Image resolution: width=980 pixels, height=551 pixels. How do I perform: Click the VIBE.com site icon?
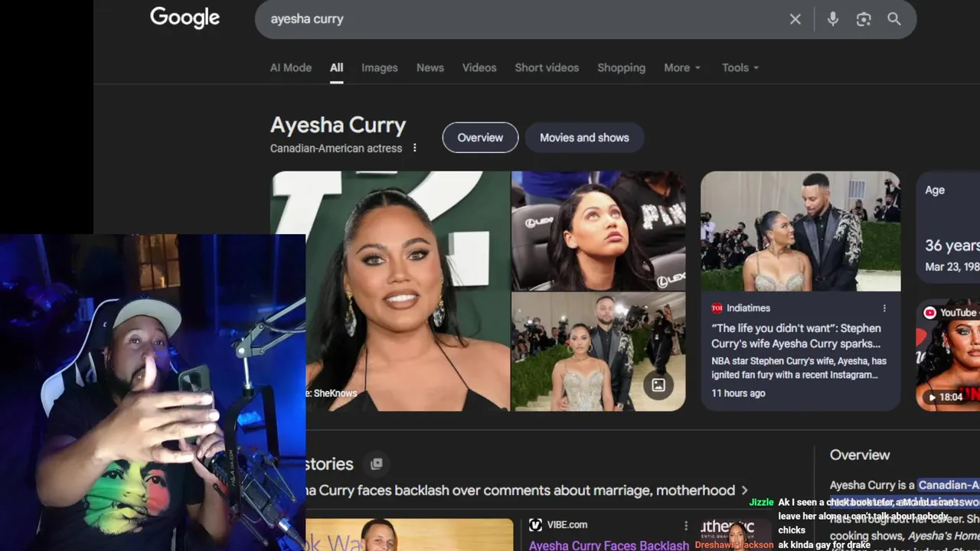(536, 525)
